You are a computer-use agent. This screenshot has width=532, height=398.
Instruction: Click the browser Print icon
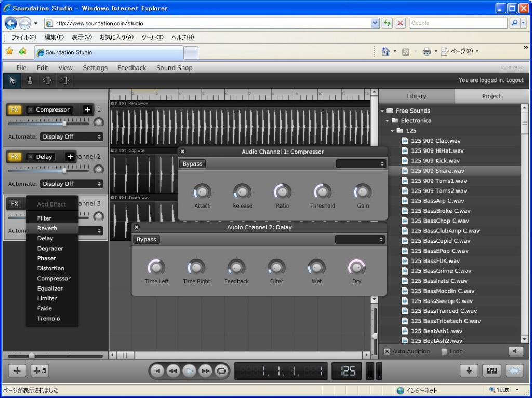tap(427, 51)
